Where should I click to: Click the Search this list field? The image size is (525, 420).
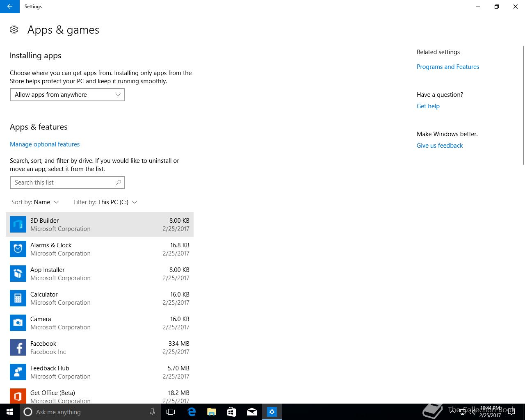(x=67, y=183)
